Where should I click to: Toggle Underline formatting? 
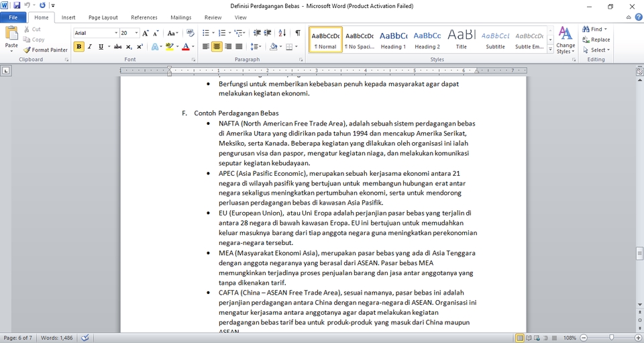point(101,46)
